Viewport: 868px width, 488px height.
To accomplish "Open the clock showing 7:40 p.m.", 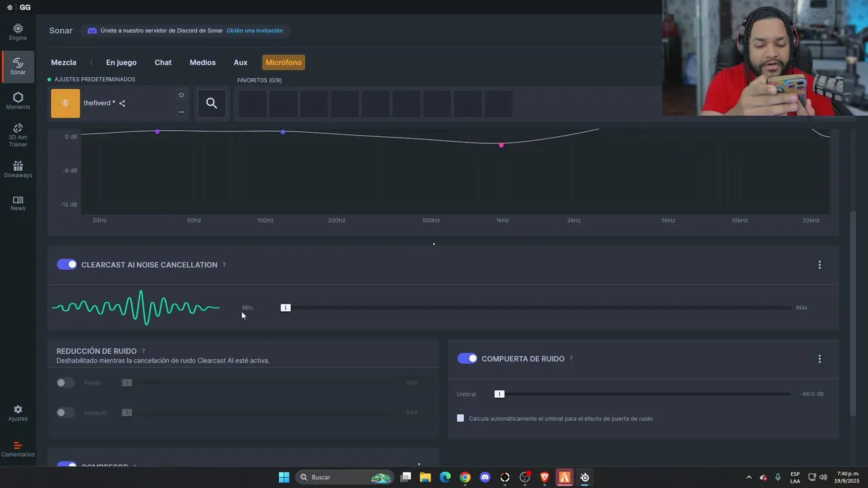I will click(848, 477).
